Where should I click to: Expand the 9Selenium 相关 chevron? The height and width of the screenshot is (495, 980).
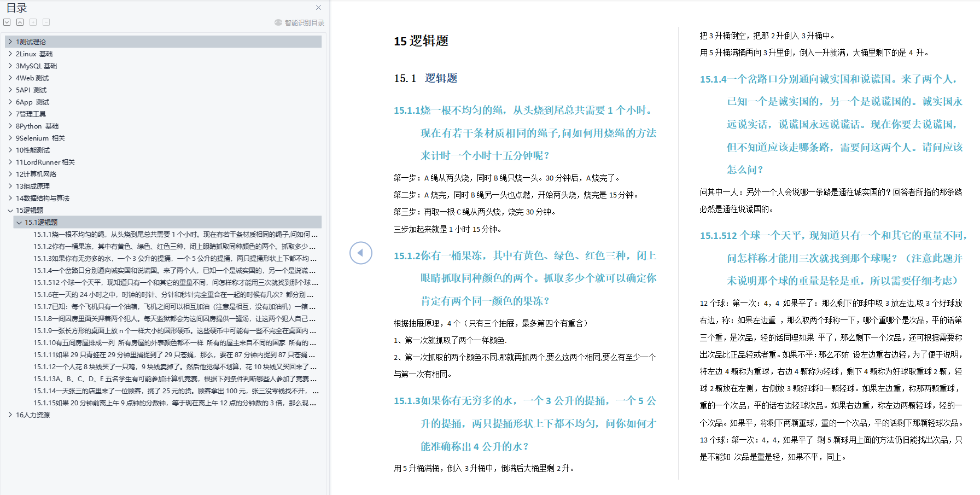click(10, 138)
